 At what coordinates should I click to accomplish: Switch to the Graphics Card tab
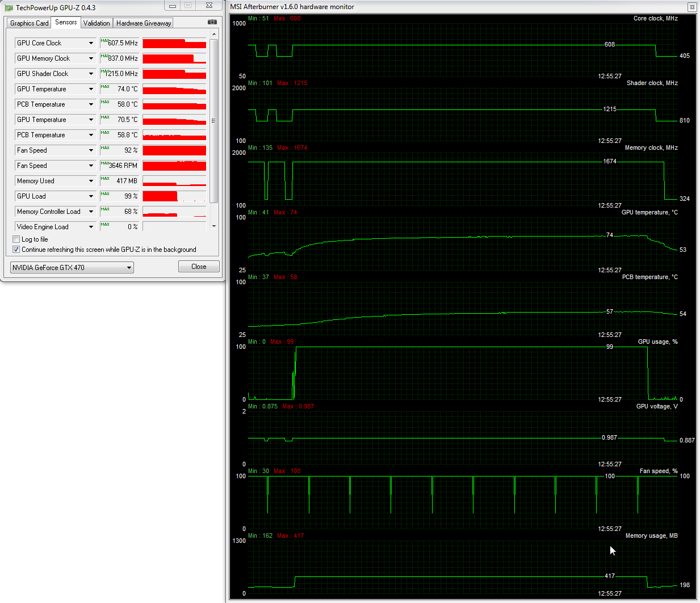click(30, 23)
